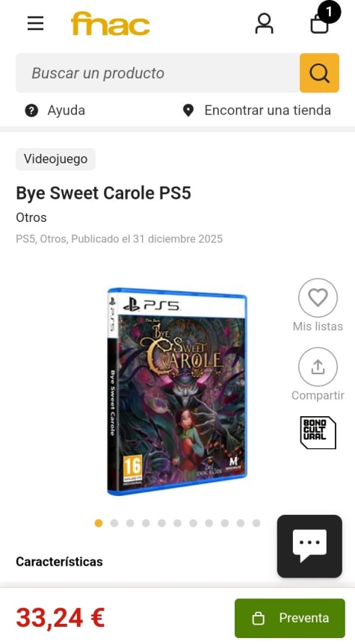Open the user account icon
Image resolution: width=355 pixels, height=644 pixels.
click(x=264, y=23)
